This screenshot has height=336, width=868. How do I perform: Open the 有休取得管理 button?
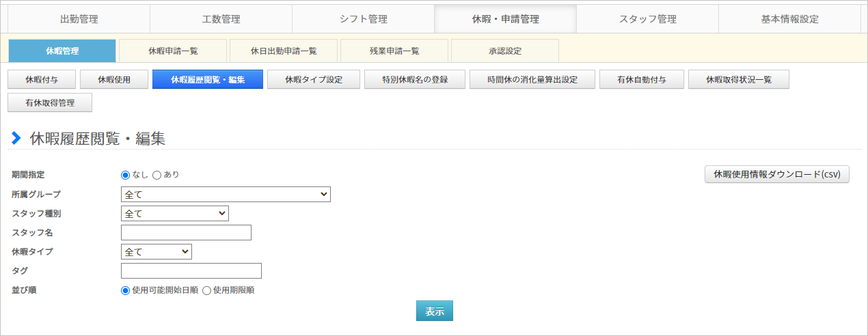50,103
